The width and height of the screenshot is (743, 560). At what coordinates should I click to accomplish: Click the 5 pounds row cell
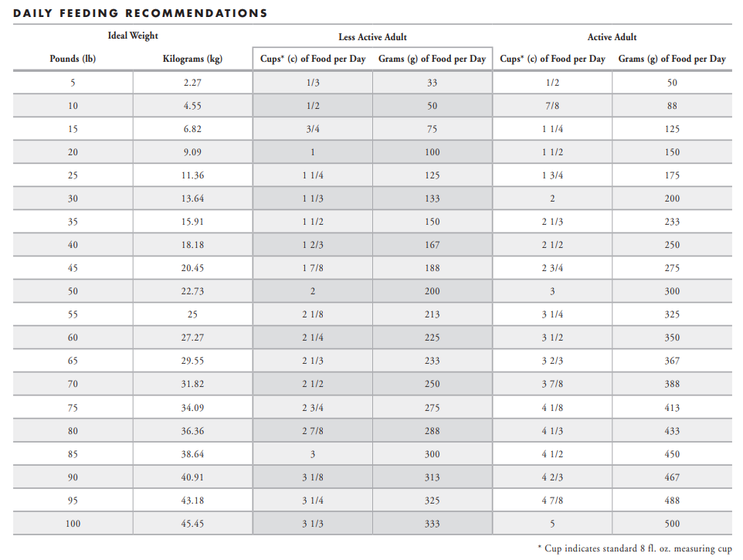tap(73, 83)
